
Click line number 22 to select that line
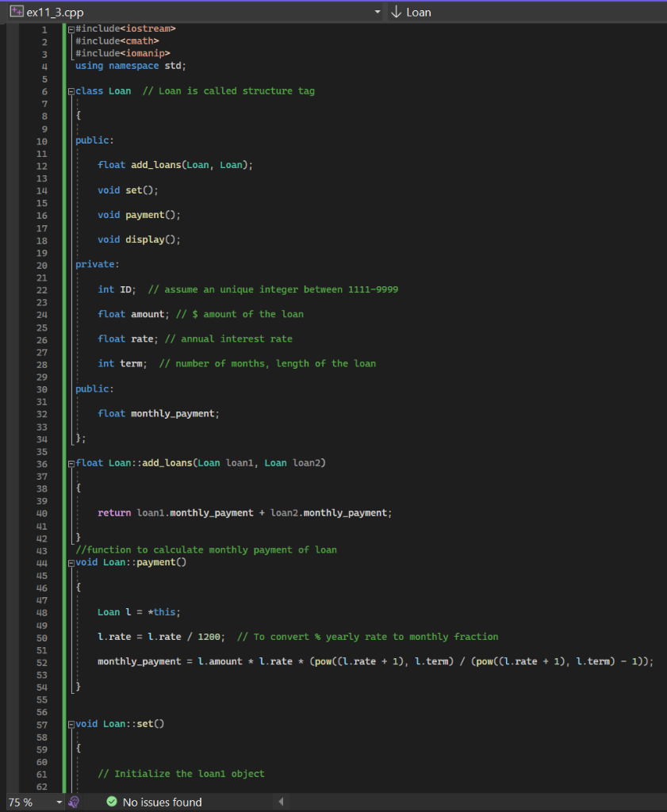click(40, 289)
